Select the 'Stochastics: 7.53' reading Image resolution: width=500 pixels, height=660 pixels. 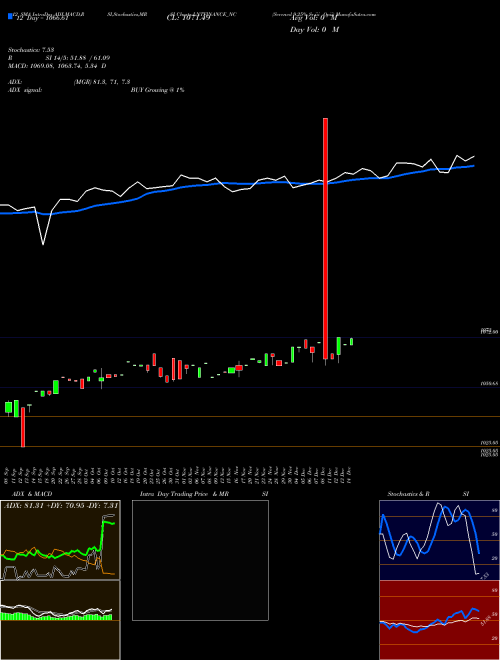click(x=31, y=50)
